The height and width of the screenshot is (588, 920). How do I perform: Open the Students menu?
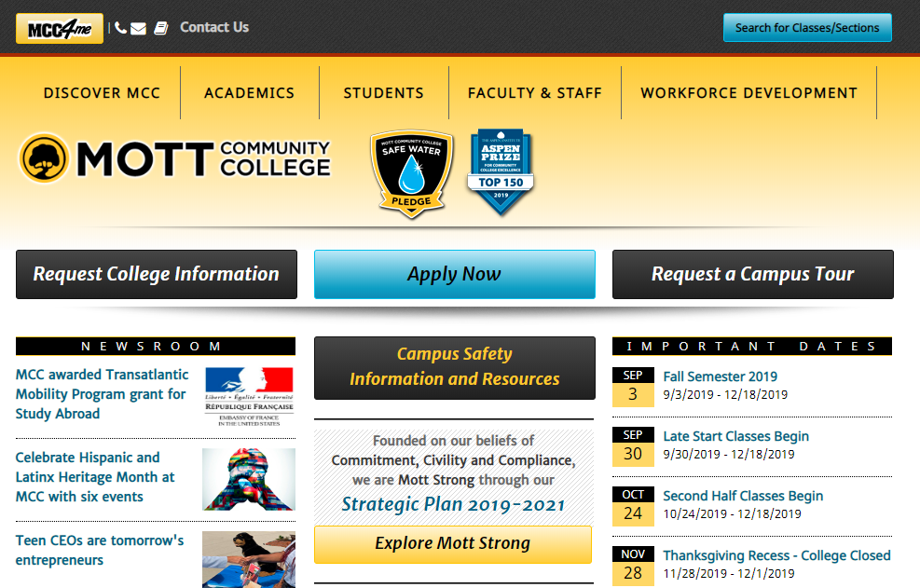pos(384,92)
